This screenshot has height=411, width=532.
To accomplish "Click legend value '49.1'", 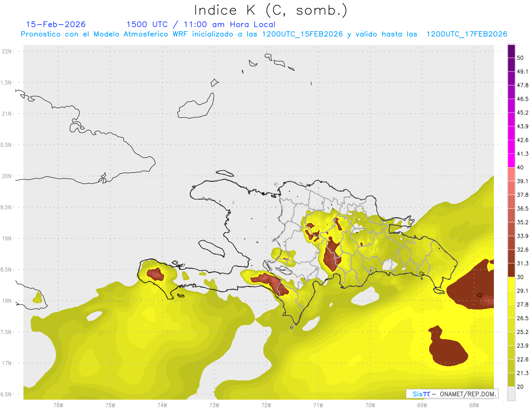I will pyautogui.click(x=523, y=71).
